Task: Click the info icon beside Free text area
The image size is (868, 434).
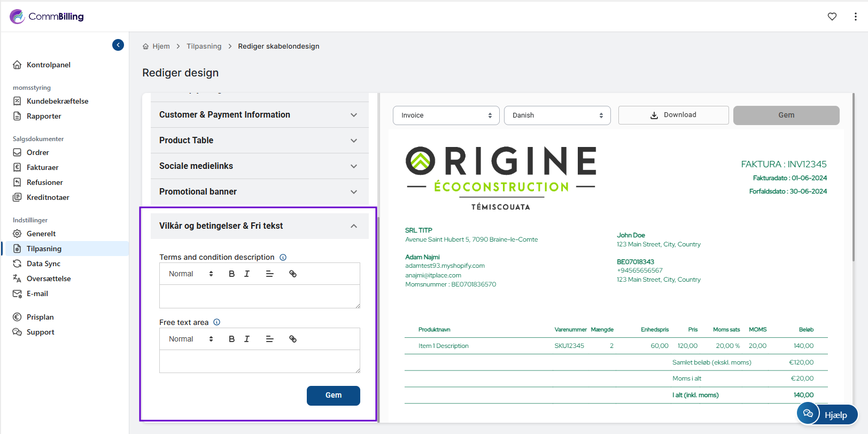Action: (x=217, y=322)
